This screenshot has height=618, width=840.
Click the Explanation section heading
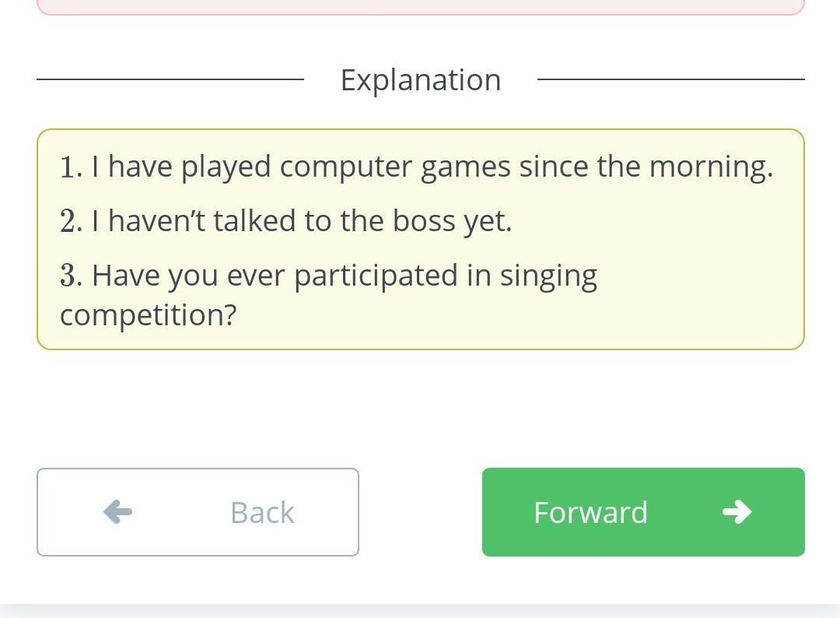click(421, 80)
